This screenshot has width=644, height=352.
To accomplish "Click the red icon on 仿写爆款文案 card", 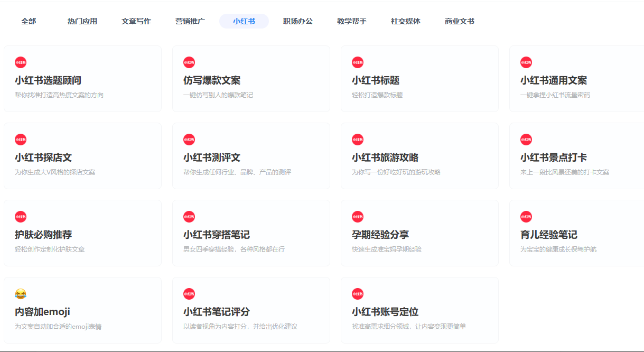I will click(189, 62).
